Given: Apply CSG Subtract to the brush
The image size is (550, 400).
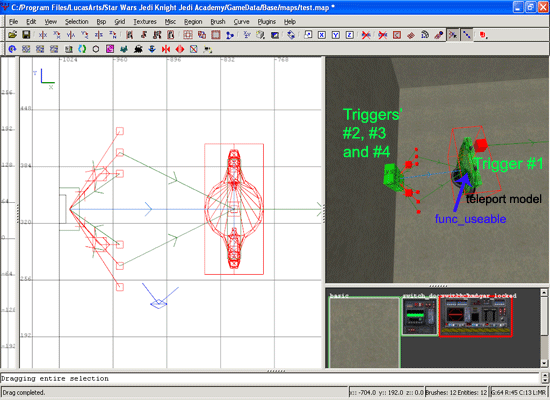Looking at the screenshot, I should pos(188,35).
